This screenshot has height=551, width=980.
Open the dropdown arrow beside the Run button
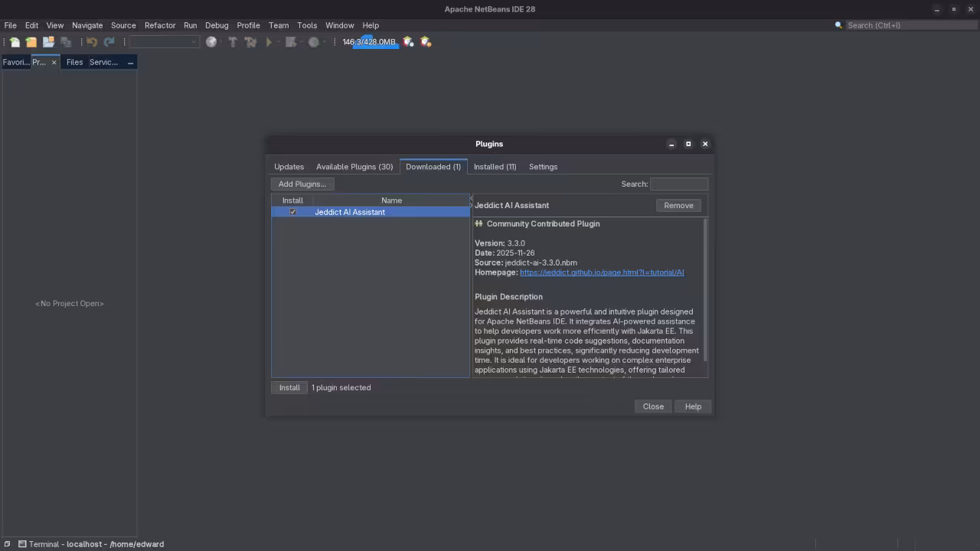click(x=278, y=42)
